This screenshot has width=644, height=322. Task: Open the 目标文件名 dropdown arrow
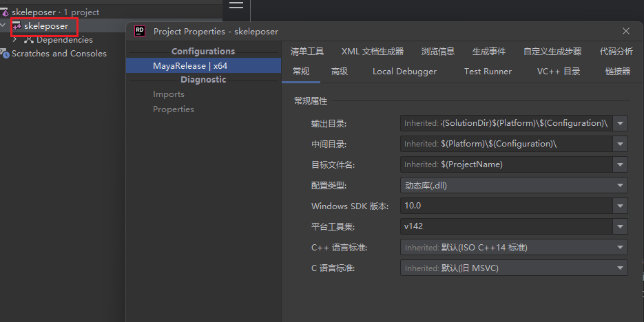(620, 164)
